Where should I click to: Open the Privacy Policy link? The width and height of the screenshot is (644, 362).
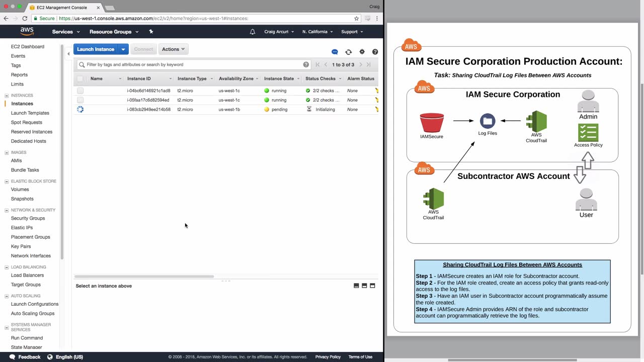click(328, 357)
